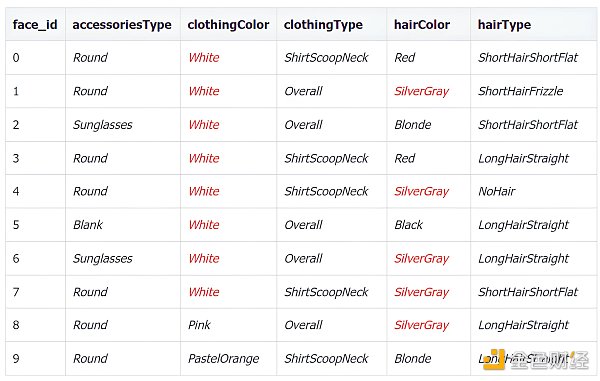Screen dimensions: 600x381
Task: Click the hairType column header
Action: (504, 25)
